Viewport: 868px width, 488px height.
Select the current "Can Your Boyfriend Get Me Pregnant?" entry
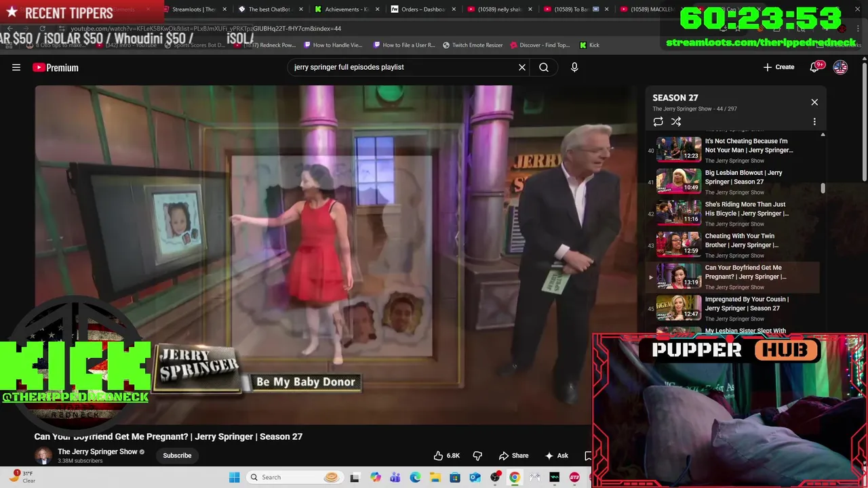coord(732,277)
